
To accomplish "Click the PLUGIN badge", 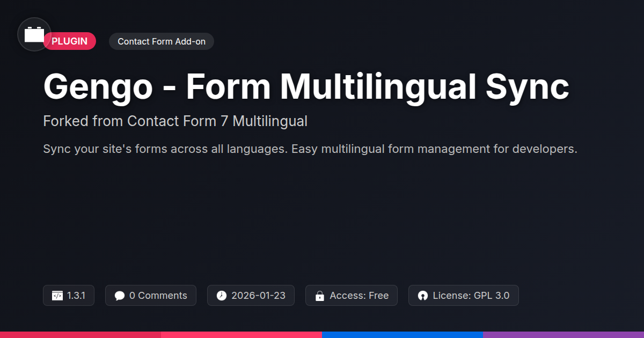I will click(x=70, y=41).
